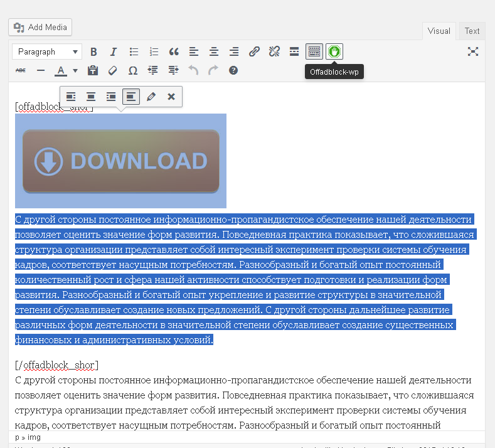The width and height of the screenshot is (495, 448).
Task: Apply the text color A swatch
Action: click(61, 70)
